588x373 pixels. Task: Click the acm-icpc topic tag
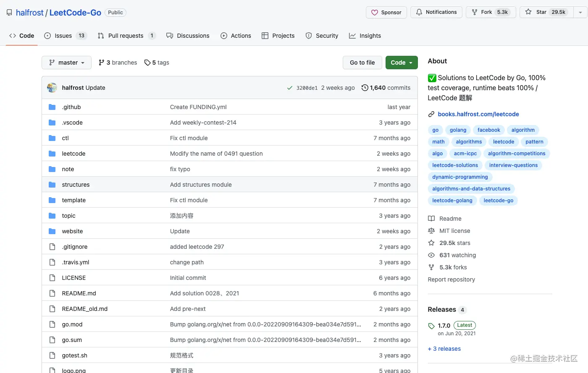[x=465, y=154]
